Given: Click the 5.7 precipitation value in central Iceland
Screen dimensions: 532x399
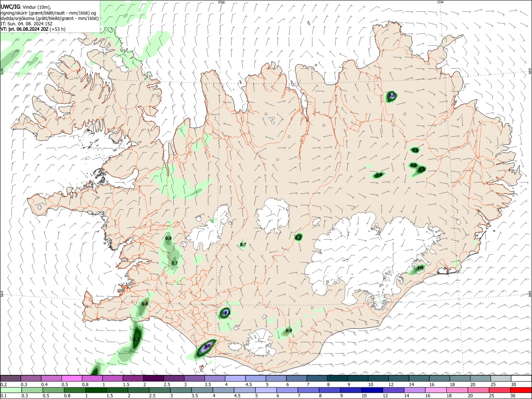Looking at the screenshot, I should tap(298, 238).
